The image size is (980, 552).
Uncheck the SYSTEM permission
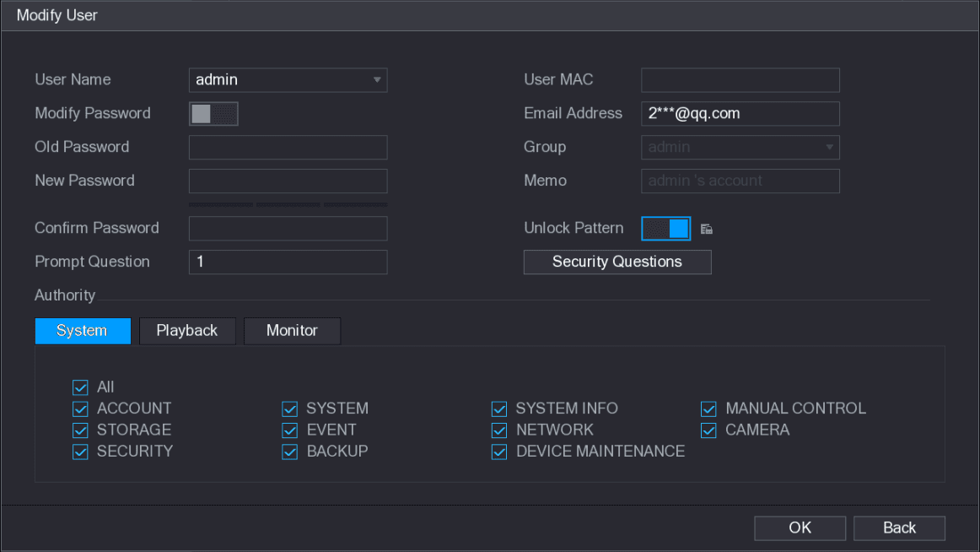(x=289, y=409)
